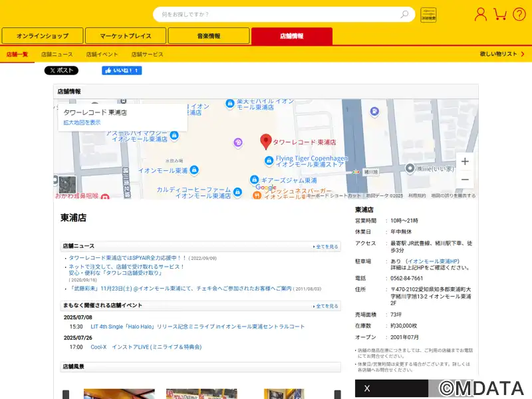
Task: Open the イオンモール東浦HP parking link
Action: click(x=434, y=261)
